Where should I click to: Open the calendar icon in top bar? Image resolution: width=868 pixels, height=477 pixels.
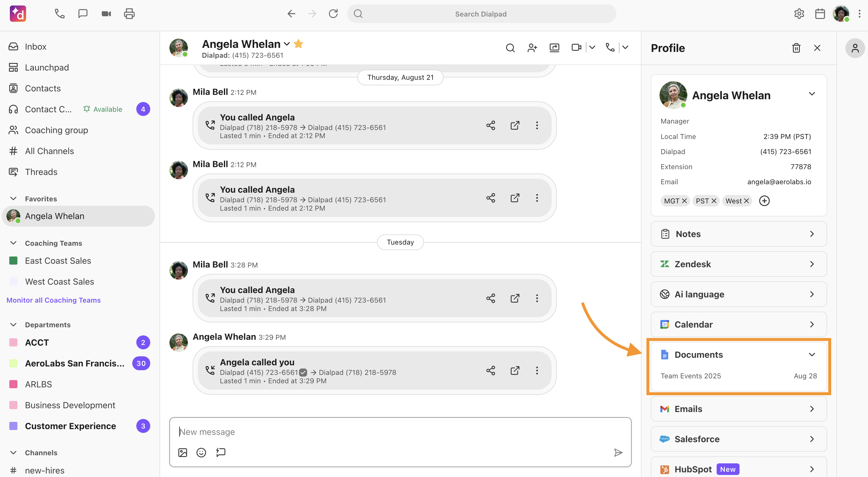(820, 14)
